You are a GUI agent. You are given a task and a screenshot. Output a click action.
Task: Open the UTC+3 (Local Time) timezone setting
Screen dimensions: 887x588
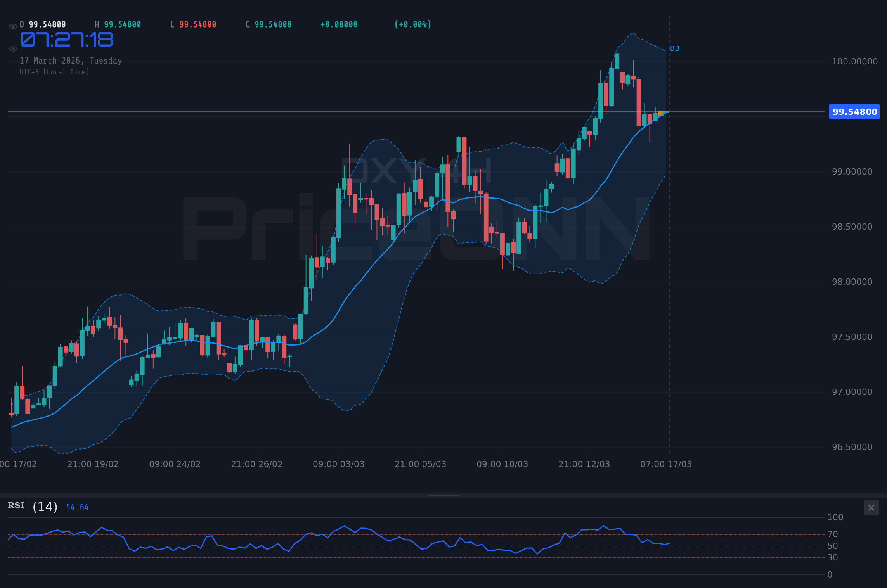[x=54, y=72]
